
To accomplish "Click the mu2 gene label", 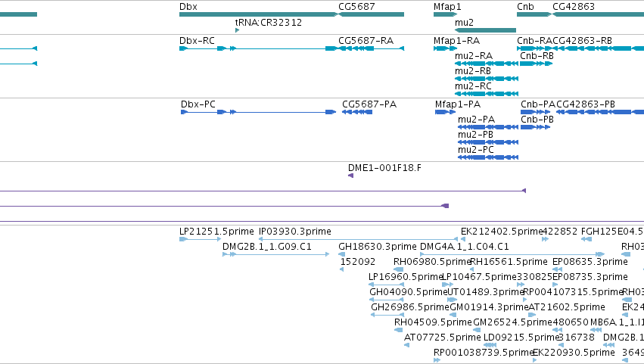I will point(464,23).
